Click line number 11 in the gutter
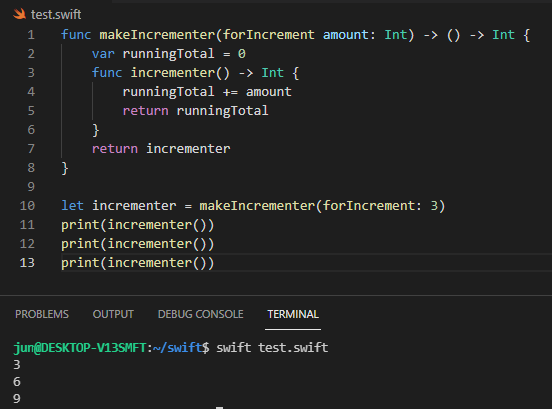 tap(27, 225)
